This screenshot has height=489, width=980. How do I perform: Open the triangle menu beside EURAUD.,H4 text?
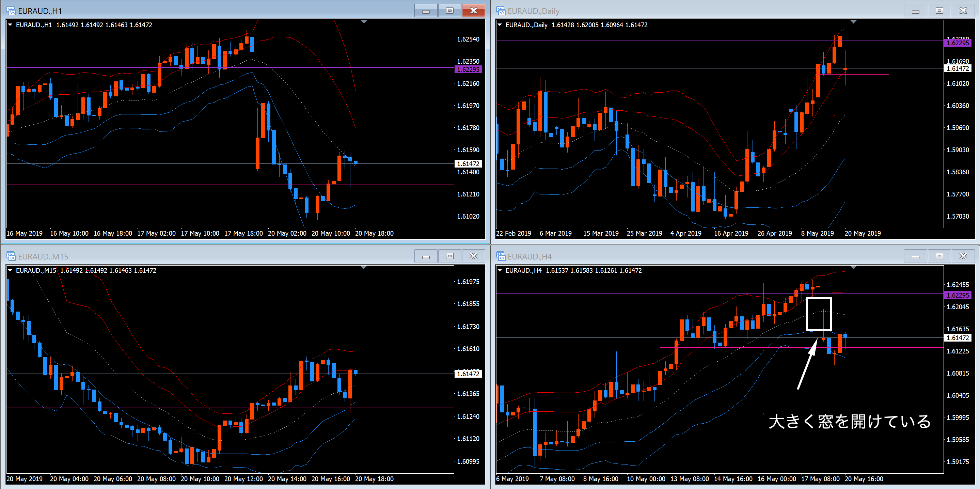click(x=500, y=270)
